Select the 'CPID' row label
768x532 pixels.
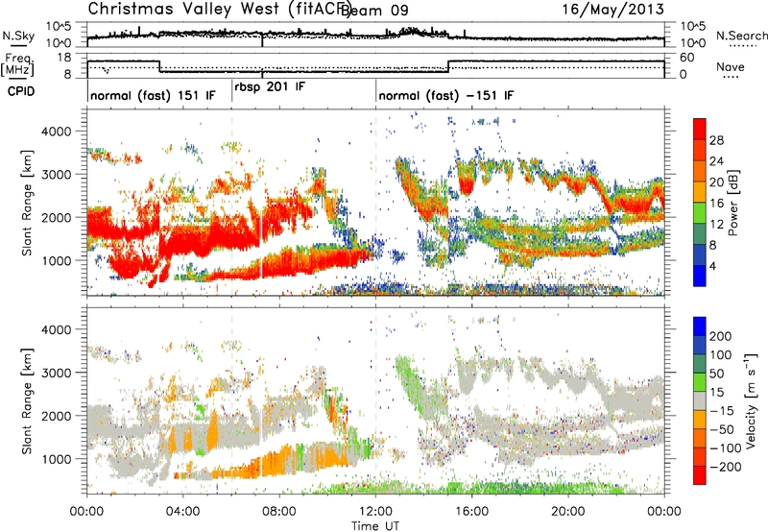point(21,91)
